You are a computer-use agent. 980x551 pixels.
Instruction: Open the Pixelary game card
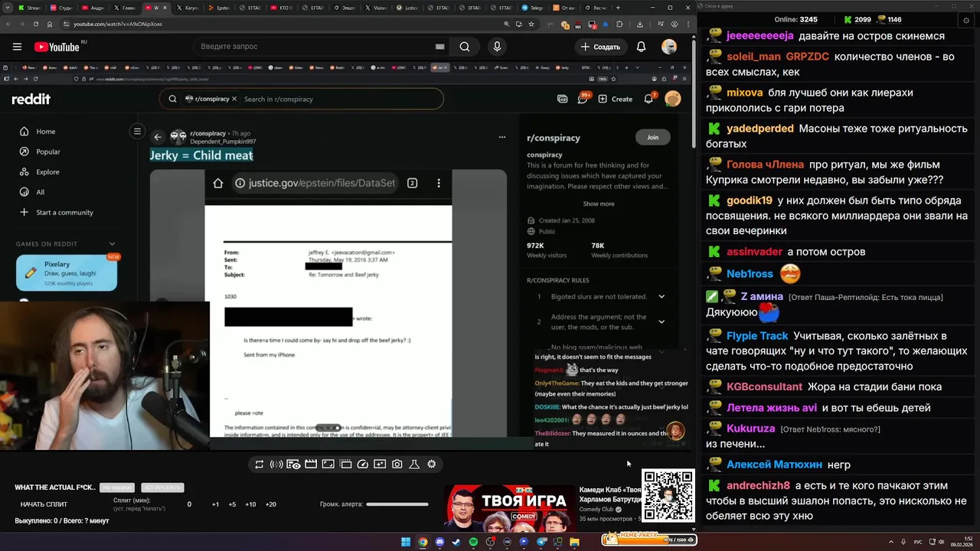coord(67,272)
